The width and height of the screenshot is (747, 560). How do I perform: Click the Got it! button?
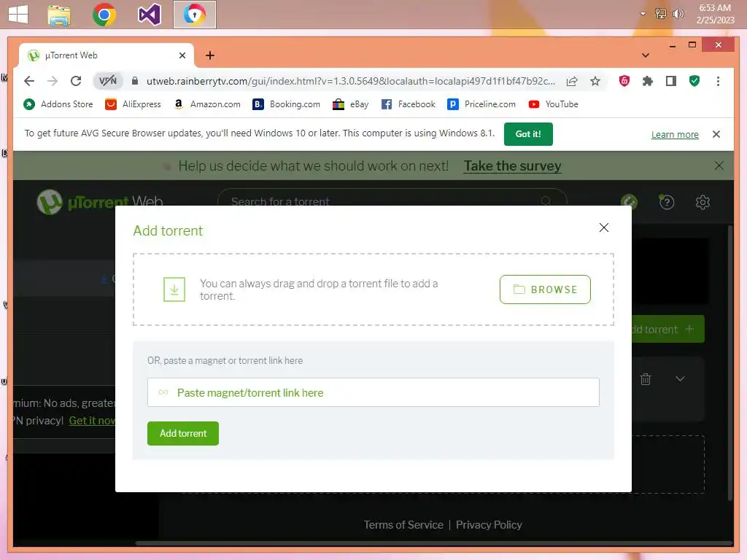click(528, 134)
